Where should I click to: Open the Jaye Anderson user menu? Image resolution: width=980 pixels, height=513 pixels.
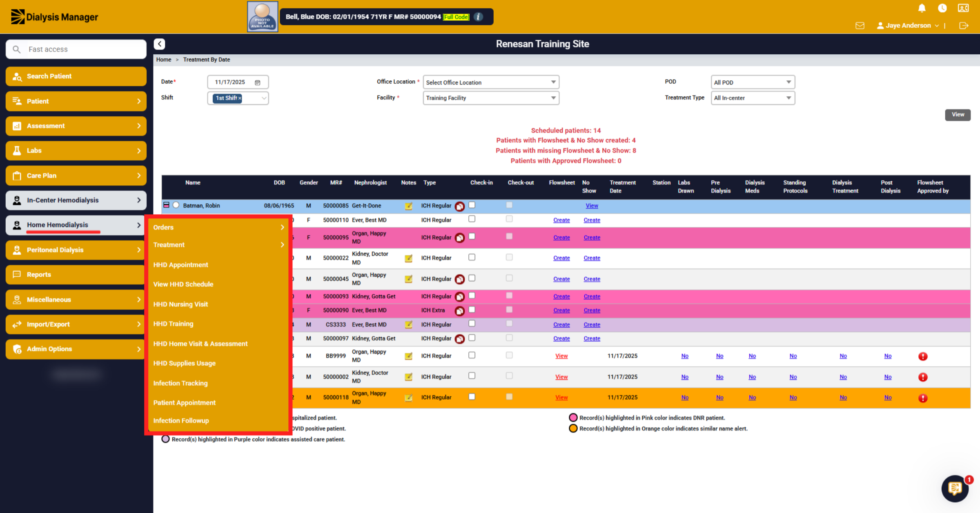coord(908,25)
